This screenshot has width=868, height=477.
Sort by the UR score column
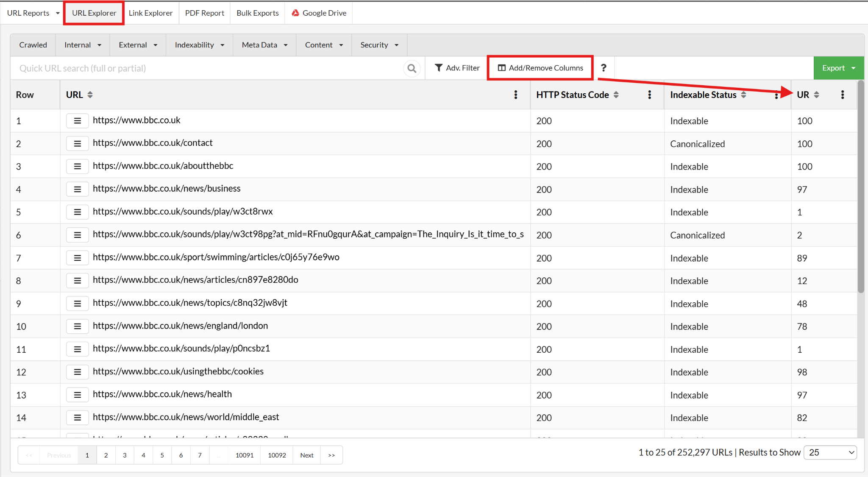[816, 95]
